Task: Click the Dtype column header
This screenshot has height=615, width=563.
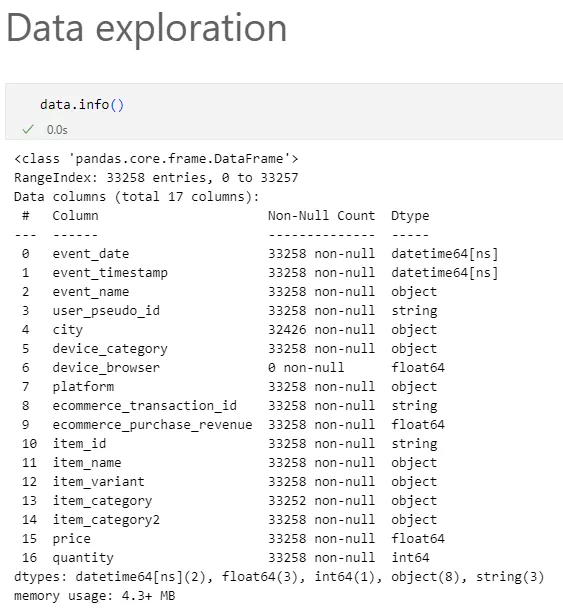Action: 410,216
